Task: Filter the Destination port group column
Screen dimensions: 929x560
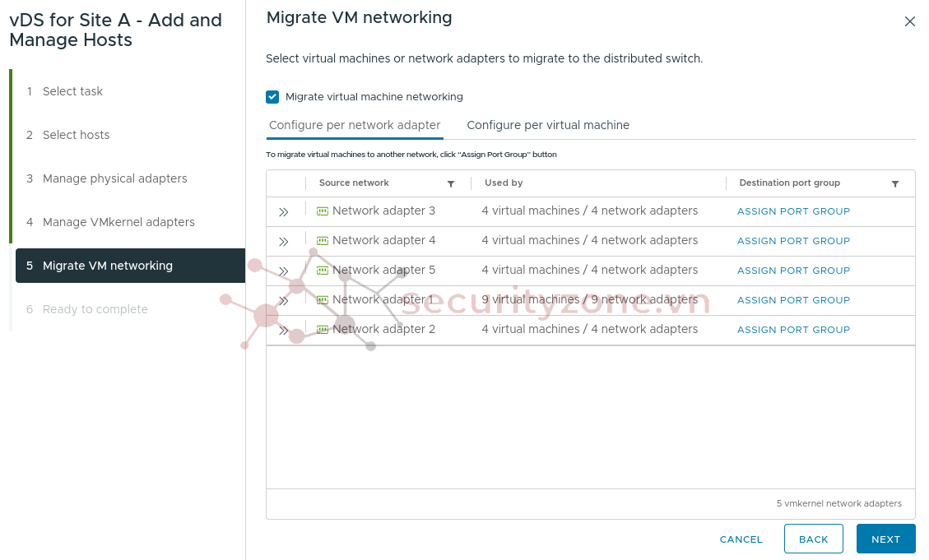Action: pyautogui.click(x=895, y=183)
